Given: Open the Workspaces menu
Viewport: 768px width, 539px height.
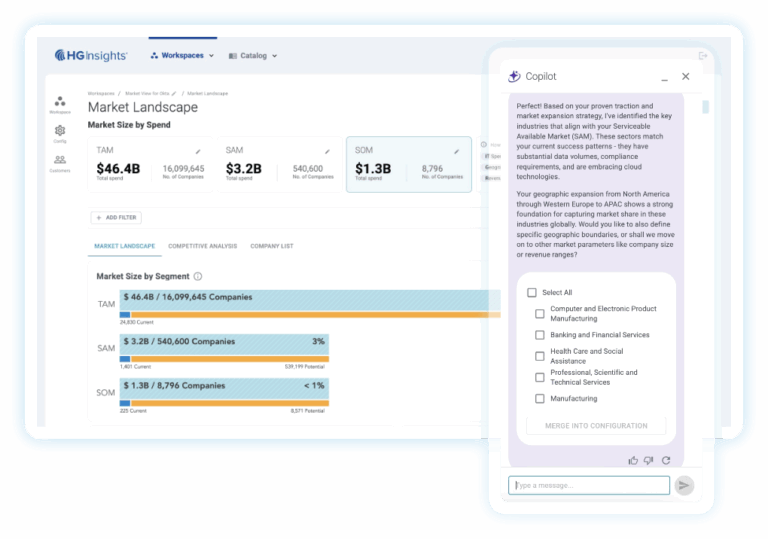Looking at the screenshot, I should tap(182, 55).
